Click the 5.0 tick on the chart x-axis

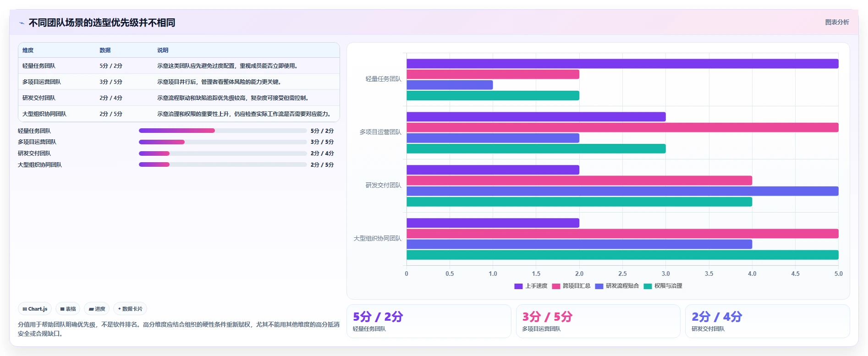[x=838, y=274]
